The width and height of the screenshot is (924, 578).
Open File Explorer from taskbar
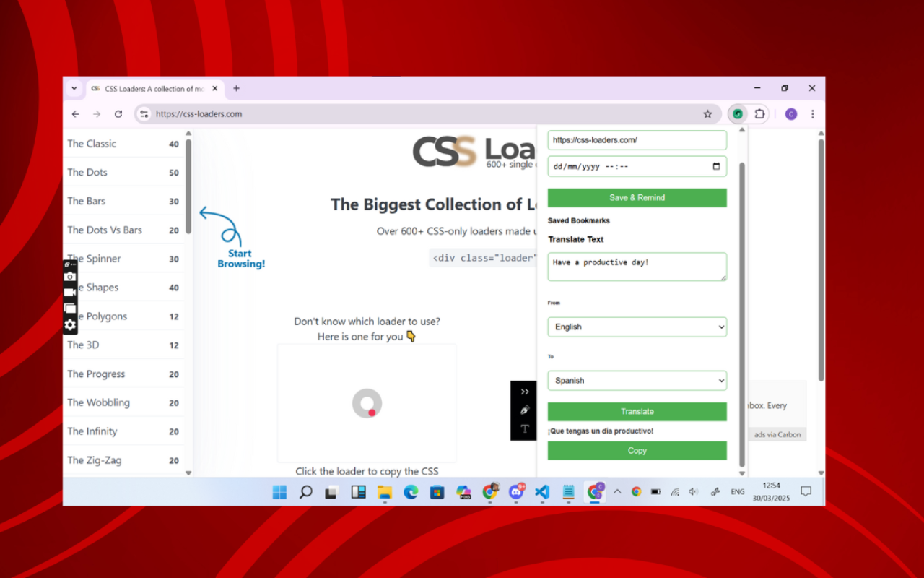[385, 492]
